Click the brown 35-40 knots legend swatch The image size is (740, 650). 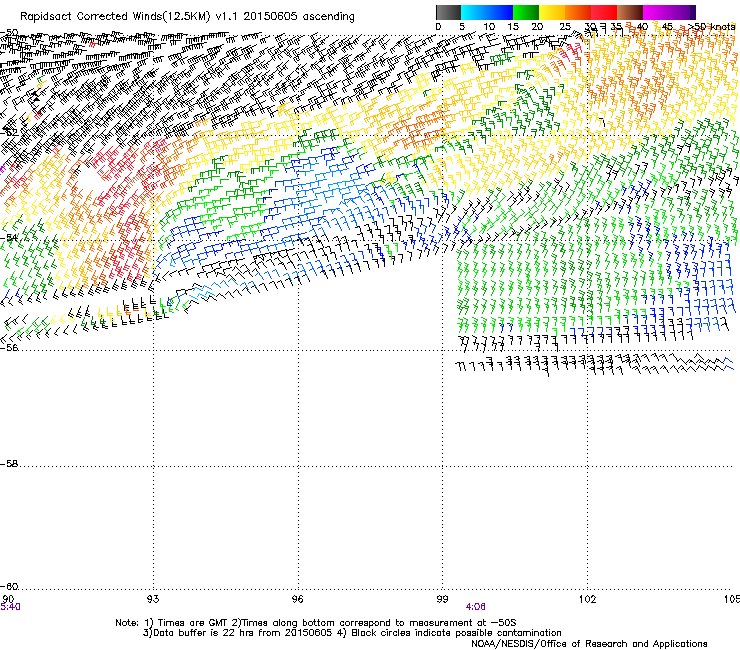pyautogui.click(x=630, y=12)
